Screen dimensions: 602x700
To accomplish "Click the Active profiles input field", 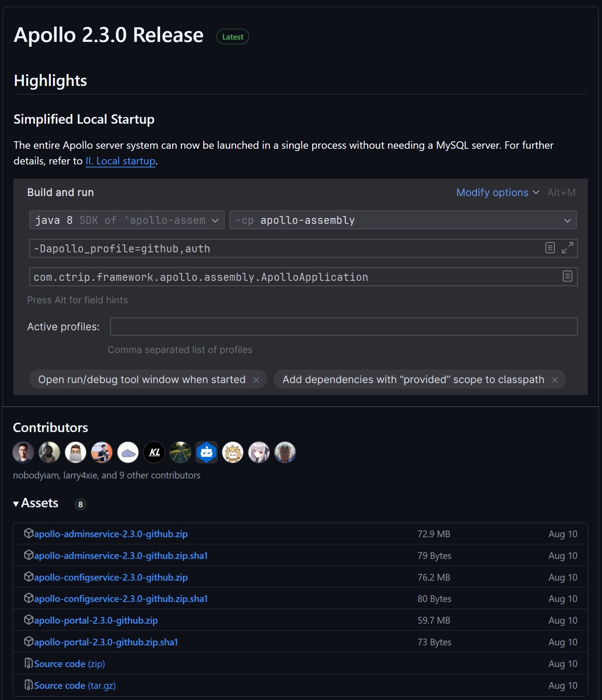I will point(344,327).
